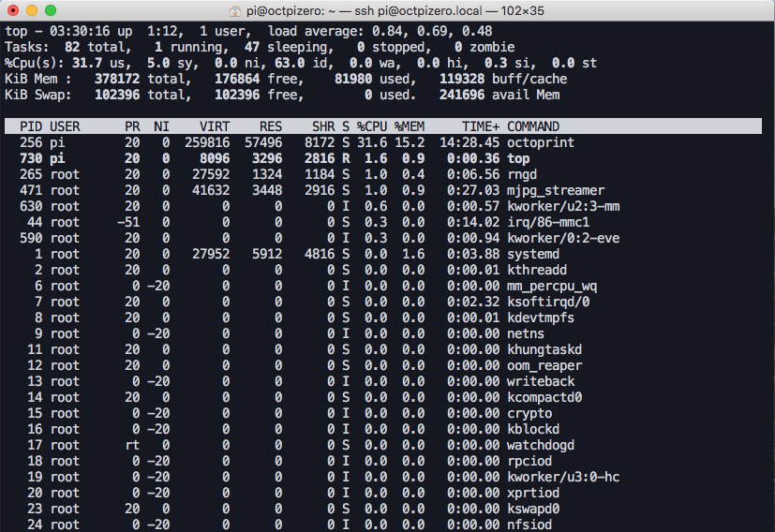Select the watchdogd process command
Screen dimensions: 775x532
pos(541,445)
